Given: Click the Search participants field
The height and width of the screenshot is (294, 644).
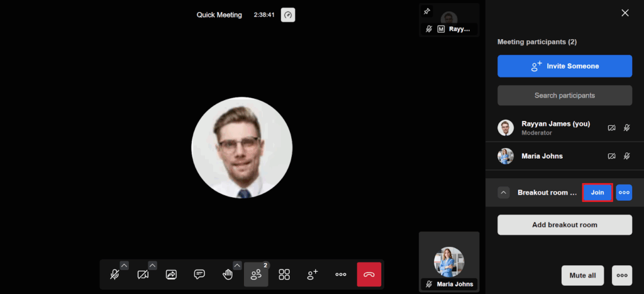Looking at the screenshot, I should pyautogui.click(x=564, y=96).
